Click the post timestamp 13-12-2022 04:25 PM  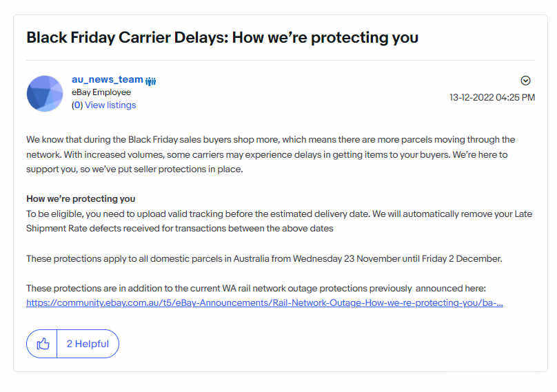pos(492,97)
